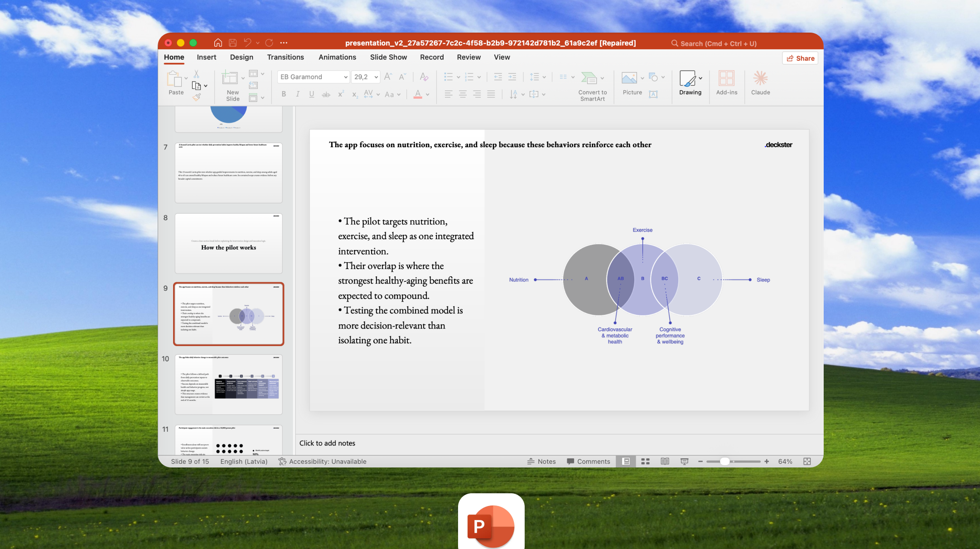
Task: Increase font size with the larger A icon
Action: point(388,77)
